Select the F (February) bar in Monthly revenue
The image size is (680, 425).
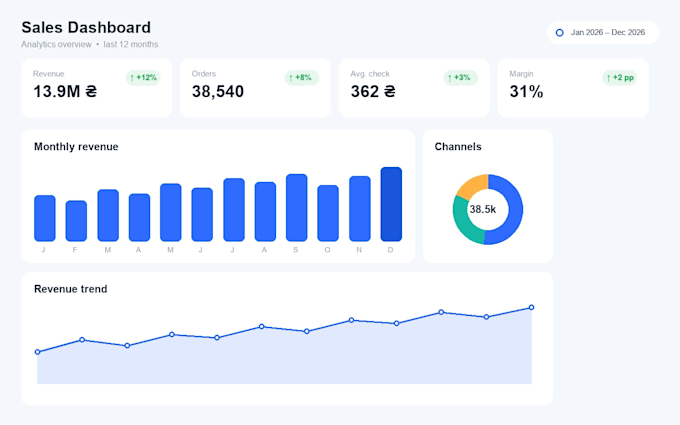[76, 221]
